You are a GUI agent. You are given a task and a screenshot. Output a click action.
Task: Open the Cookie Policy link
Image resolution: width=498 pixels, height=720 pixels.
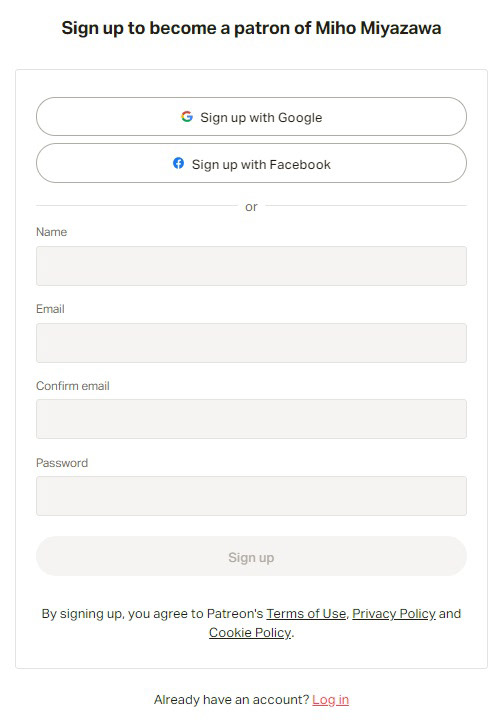pos(250,633)
